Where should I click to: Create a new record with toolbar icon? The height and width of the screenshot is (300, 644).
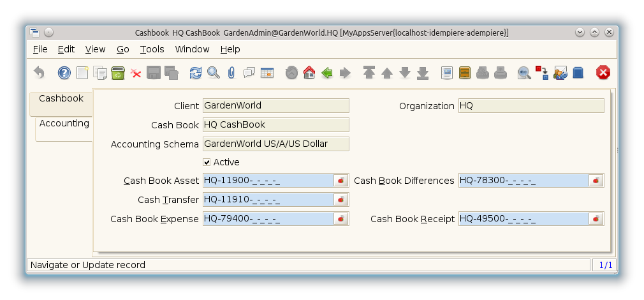tap(82, 73)
